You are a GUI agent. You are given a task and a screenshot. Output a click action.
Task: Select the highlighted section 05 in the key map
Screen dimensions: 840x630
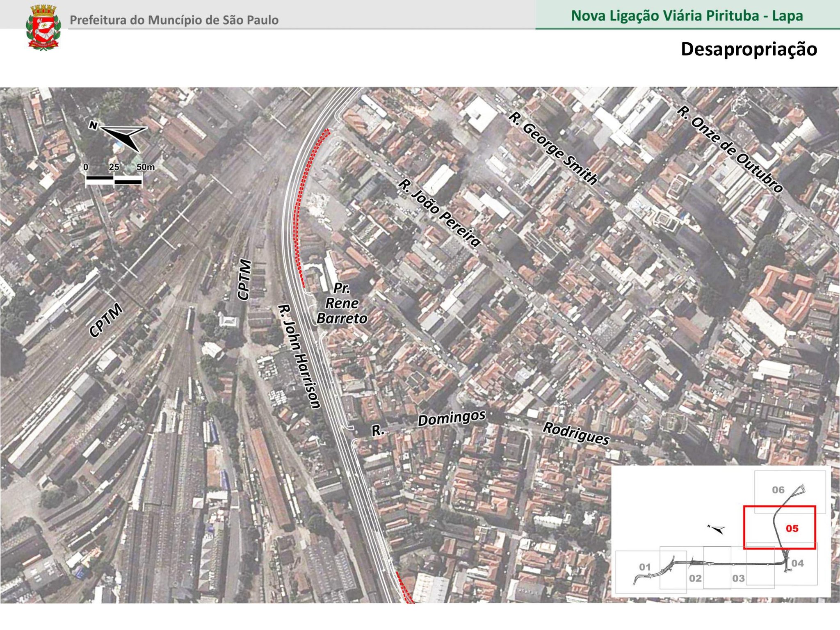pos(792,528)
